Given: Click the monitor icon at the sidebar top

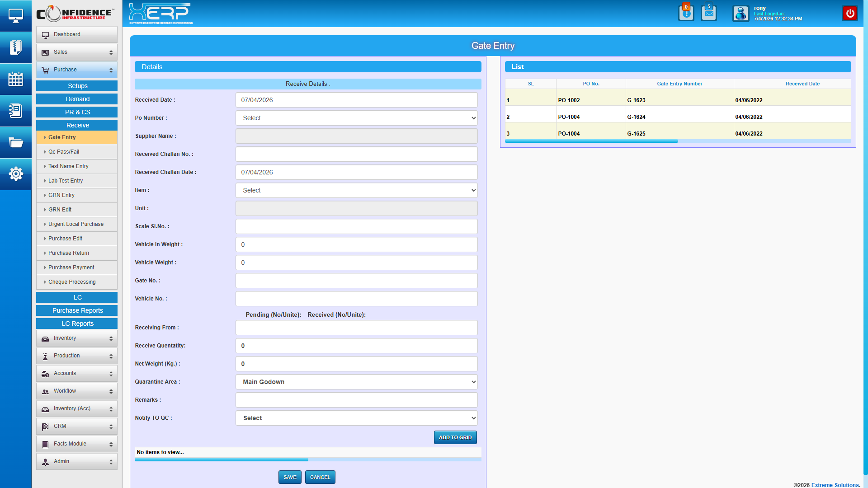Looking at the screenshot, I should coord(16,15).
